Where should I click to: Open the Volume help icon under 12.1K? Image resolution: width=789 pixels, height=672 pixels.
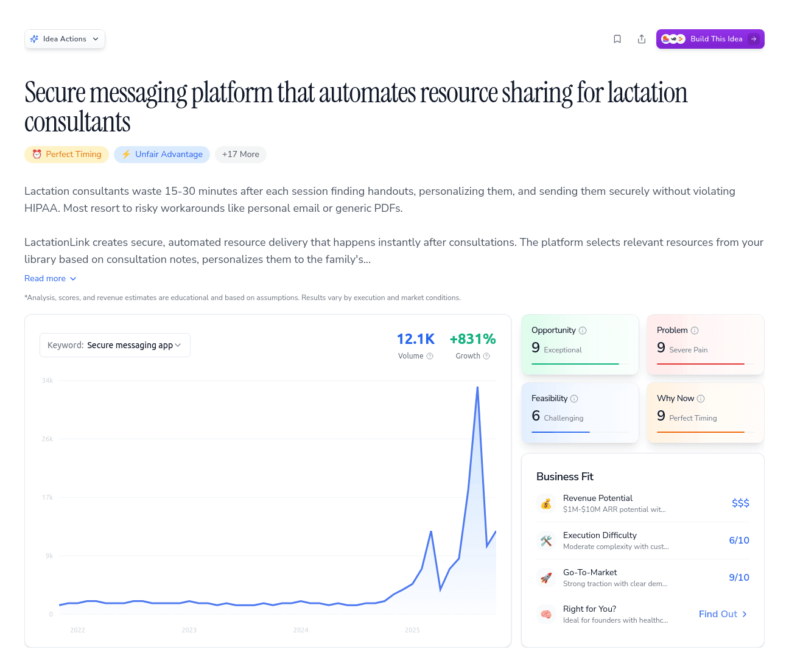(429, 356)
